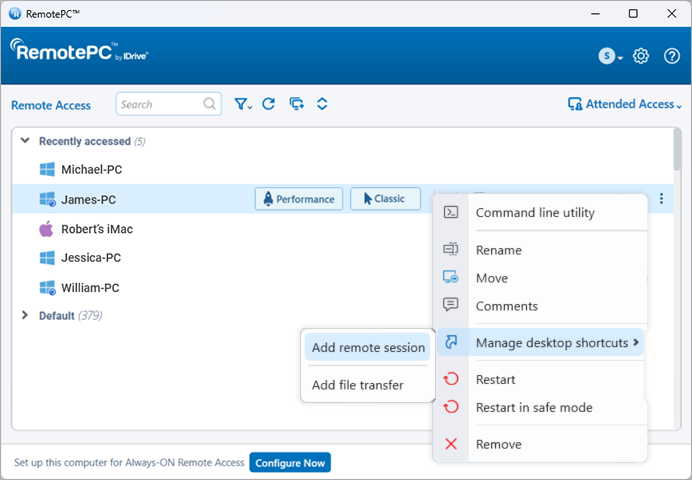Connect to James-PC in Performance mode
The width and height of the screenshot is (692, 480).
coord(299,199)
